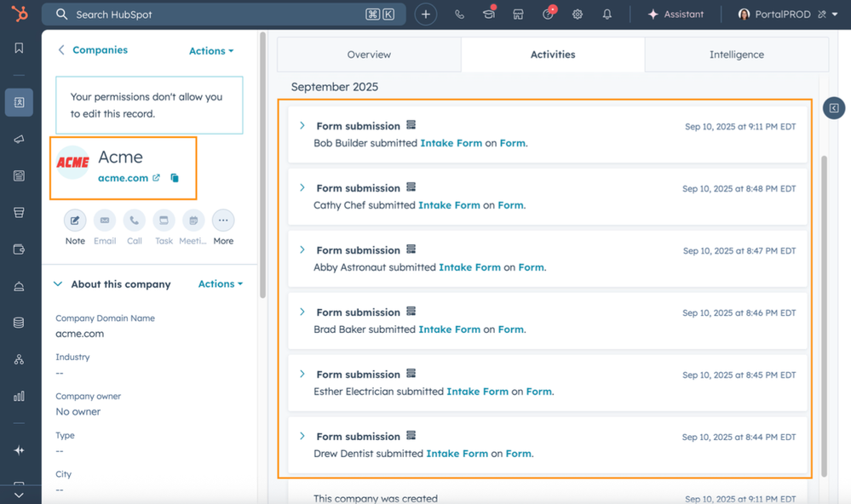Open the Actions dropdown next to Companies
This screenshot has height=504, width=851.
[x=210, y=50]
